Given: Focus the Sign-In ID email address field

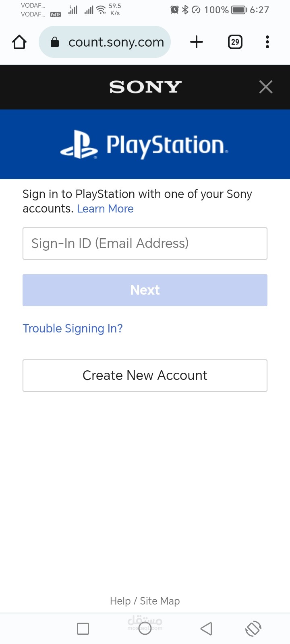Looking at the screenshot, I should pyautogui.click(x=145, y=244).
